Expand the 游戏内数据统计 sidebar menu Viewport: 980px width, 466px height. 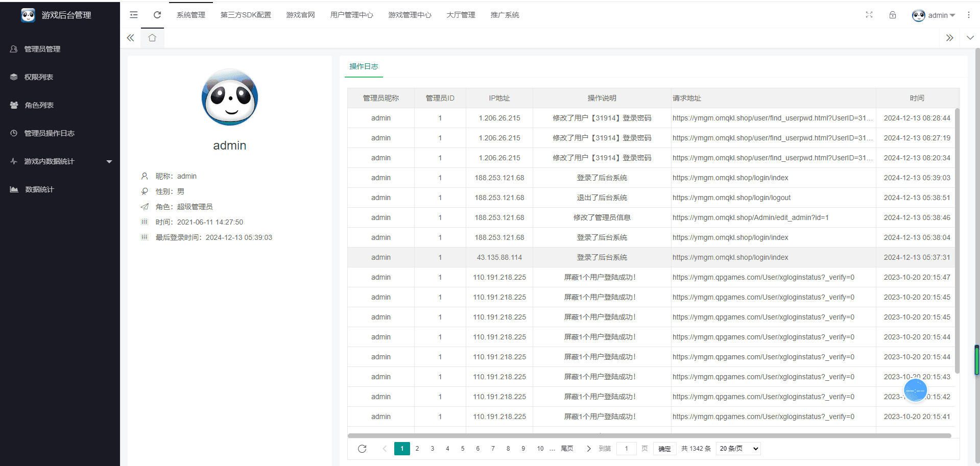[60, 161]
